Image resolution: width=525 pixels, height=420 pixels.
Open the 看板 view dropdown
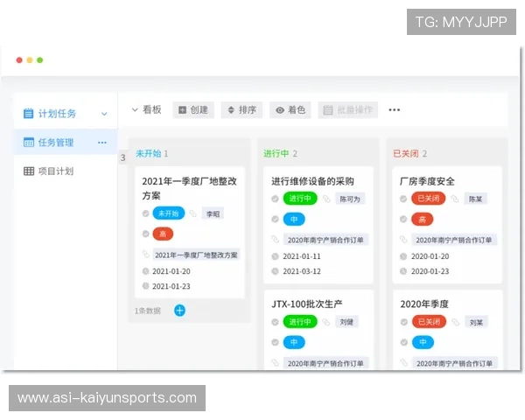[x=147, y=109]
